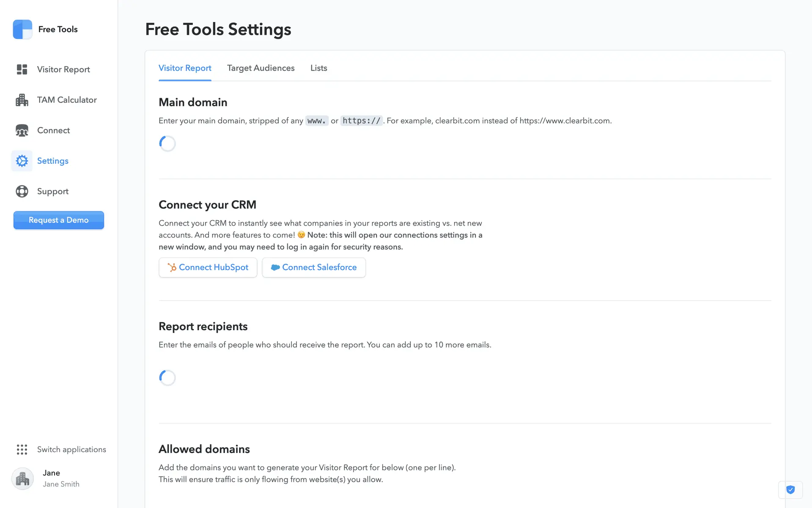This screenshot has width=812, height=508.
Task: Click the Settings gear icon
Action: [22, 161]
